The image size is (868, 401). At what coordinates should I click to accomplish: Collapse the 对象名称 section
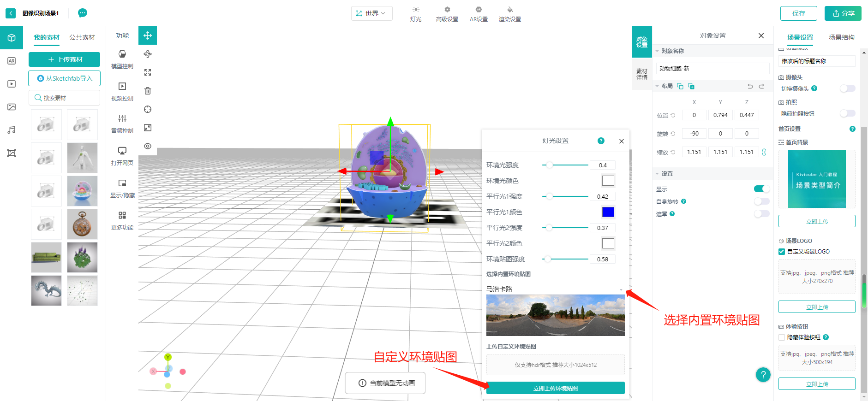(658, 51)
